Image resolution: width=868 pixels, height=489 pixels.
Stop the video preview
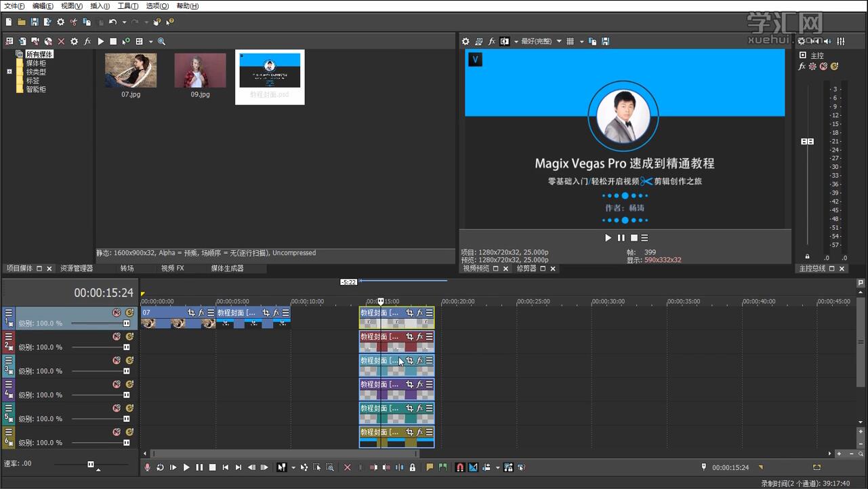(x=634, y=238)
